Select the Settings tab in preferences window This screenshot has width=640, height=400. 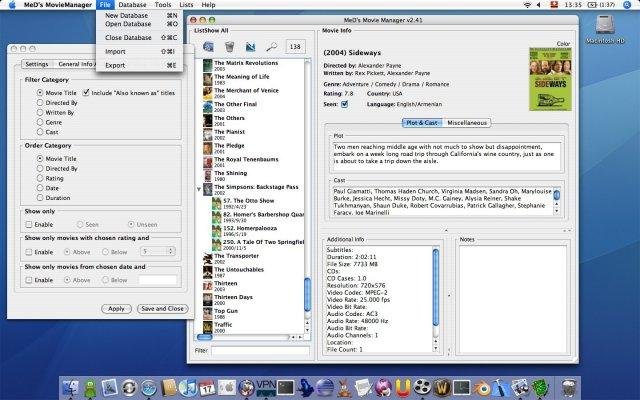tap(37, 64)
